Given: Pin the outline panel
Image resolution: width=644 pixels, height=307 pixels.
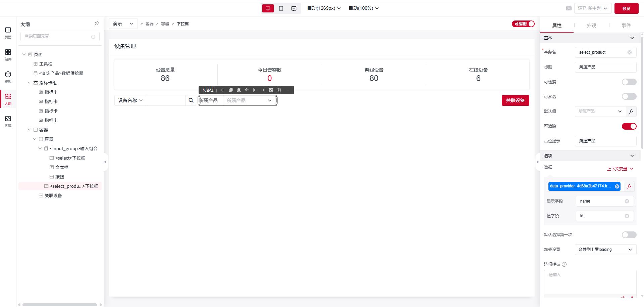Looking at the screenshot, I should tap(97, 24).
